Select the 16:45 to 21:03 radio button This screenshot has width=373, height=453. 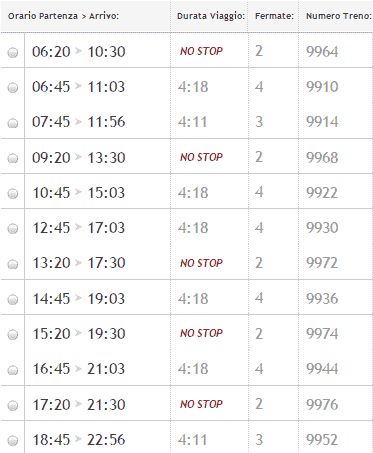coord(13,370)
